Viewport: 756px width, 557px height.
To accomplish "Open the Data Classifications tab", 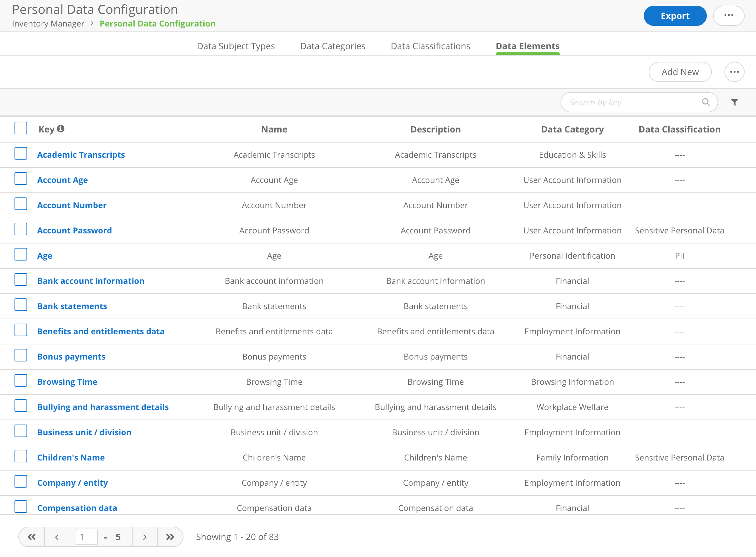I will coord(430,46).
